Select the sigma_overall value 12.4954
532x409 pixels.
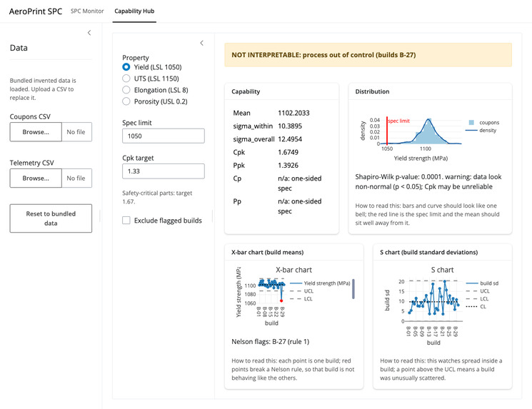(290, 139)
